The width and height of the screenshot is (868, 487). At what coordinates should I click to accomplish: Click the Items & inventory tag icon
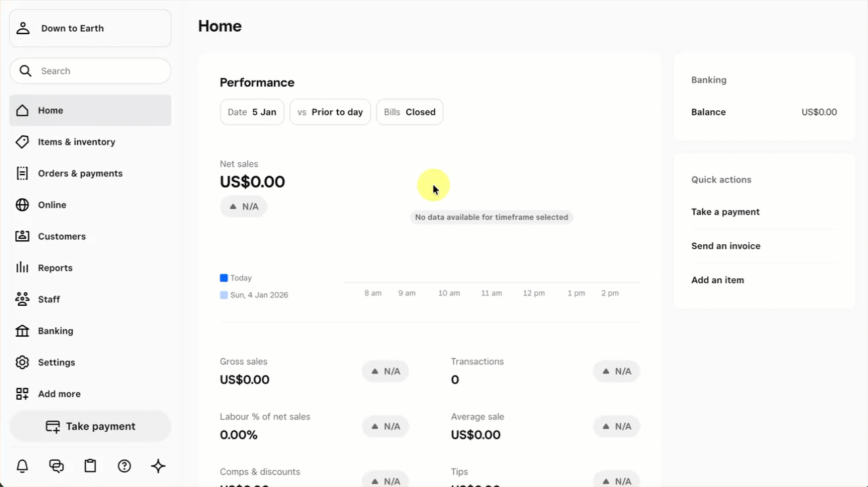point(22,142)
